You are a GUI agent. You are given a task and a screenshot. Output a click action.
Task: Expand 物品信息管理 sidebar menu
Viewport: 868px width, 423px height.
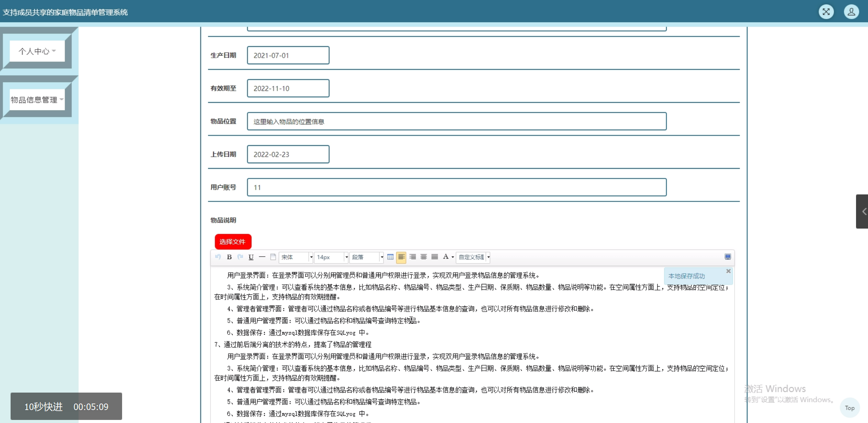point(37,100)
